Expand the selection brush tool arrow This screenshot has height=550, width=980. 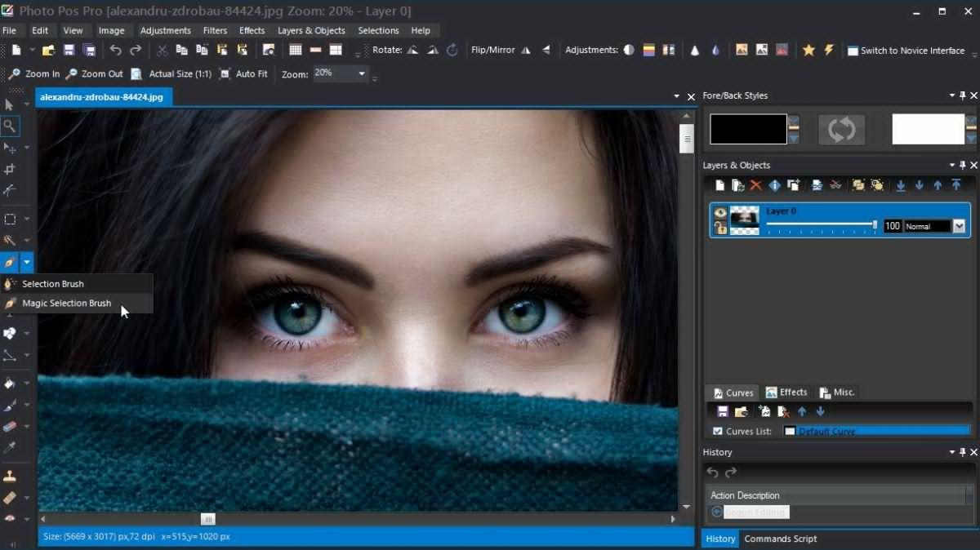27,263
